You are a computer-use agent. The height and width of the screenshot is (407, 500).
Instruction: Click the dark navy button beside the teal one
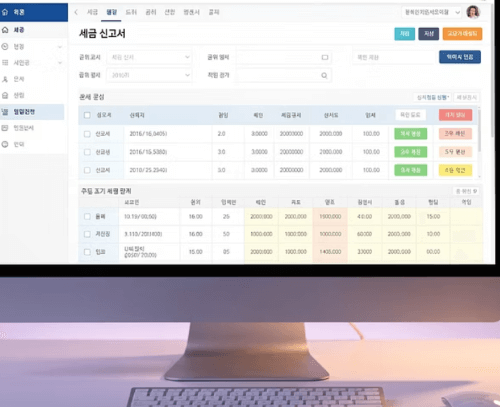tap(429, 34)
